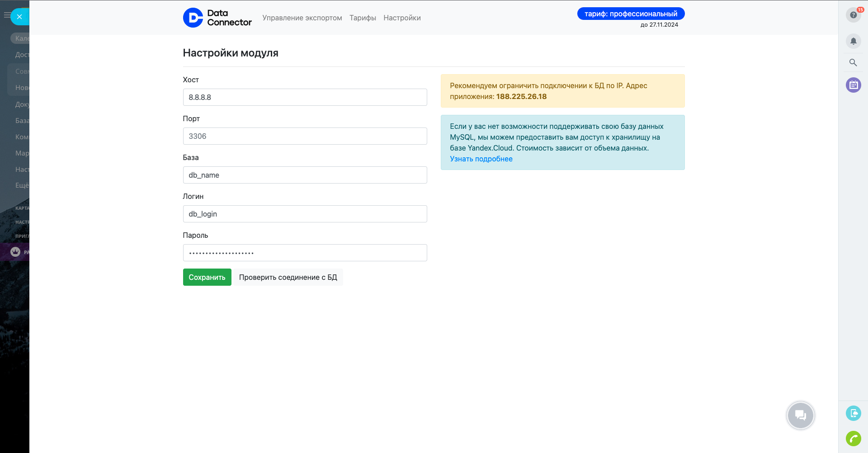The width and height of the screenshot is (868, 453).
Task: Open the hamburger menu at top left
Action: (x=6, y=15)
